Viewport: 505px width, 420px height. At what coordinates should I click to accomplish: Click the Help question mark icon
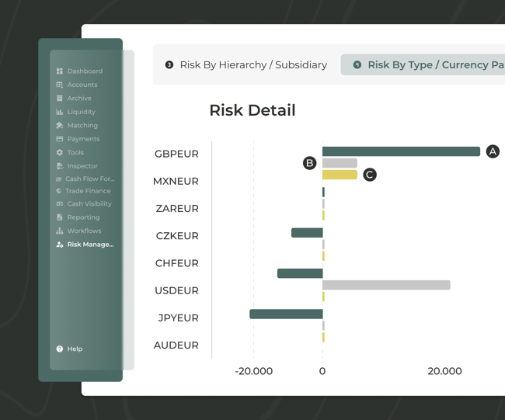60,349
